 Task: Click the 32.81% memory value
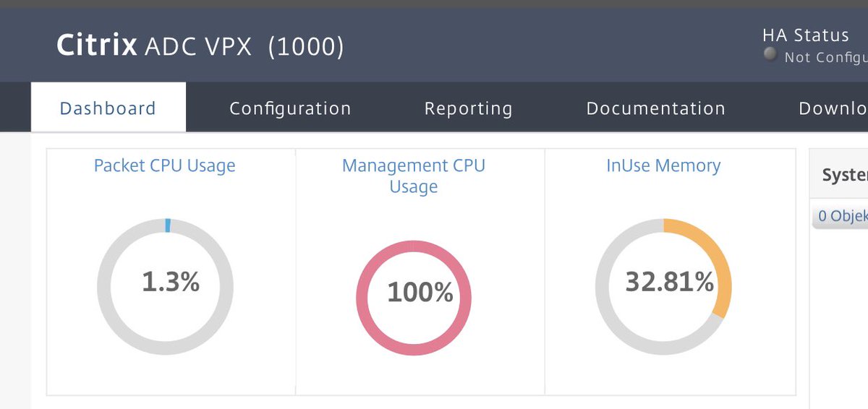pos(669,281)
